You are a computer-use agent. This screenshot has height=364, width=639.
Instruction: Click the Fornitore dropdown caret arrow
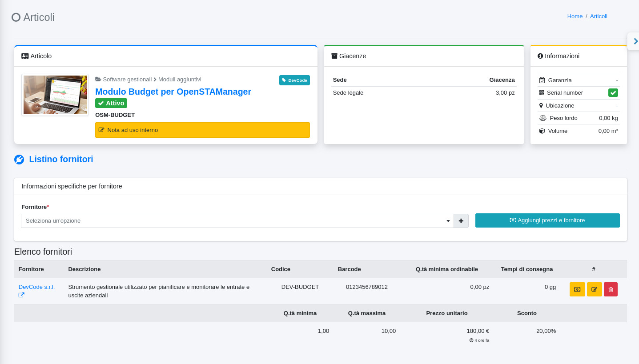[x=448, y=221]
